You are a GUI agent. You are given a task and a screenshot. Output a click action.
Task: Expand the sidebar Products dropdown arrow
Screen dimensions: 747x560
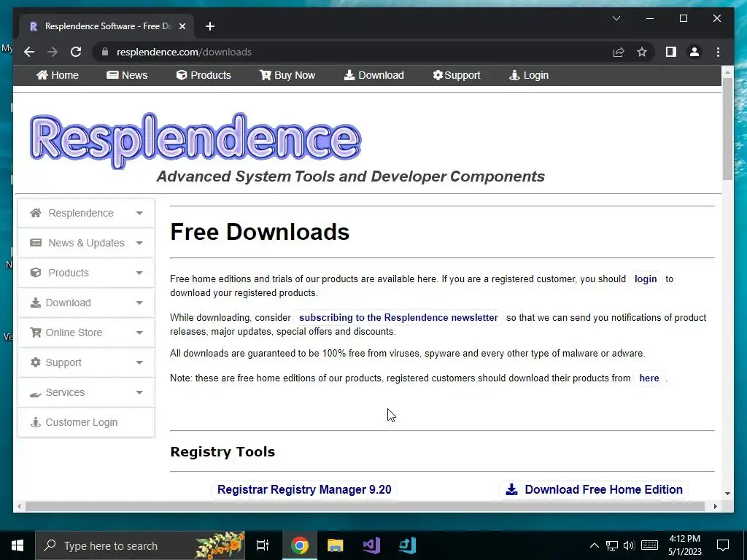[139, 273]
